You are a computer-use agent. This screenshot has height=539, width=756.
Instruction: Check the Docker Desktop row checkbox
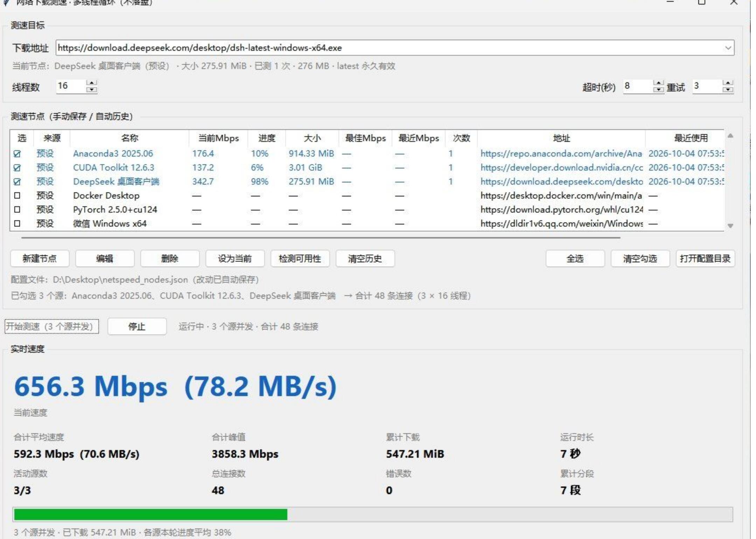(17, 195)
